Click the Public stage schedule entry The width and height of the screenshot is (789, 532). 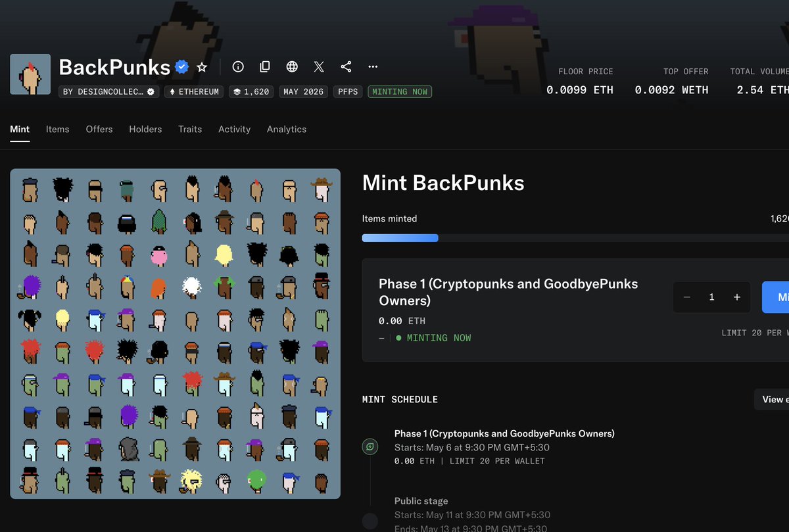[421, 501]
